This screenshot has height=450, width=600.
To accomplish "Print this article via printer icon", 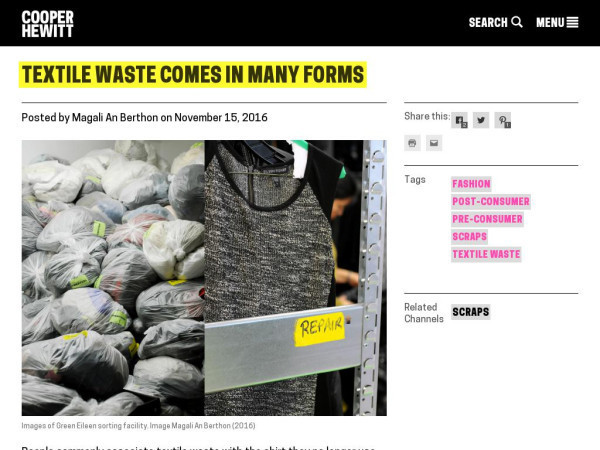I will click(x=412, y=143).
